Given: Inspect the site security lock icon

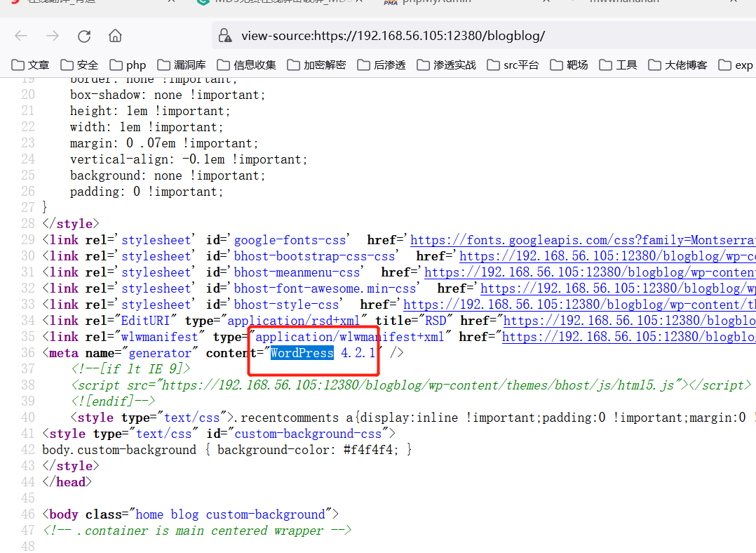Looking at the screenshot, I should pyautogui.click(x=224, y=36).
